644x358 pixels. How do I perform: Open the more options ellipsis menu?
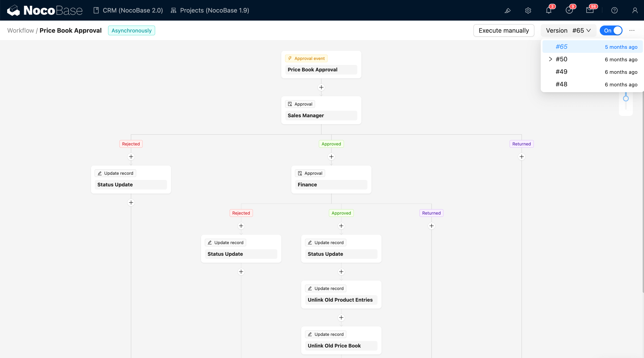coord(632,30)
